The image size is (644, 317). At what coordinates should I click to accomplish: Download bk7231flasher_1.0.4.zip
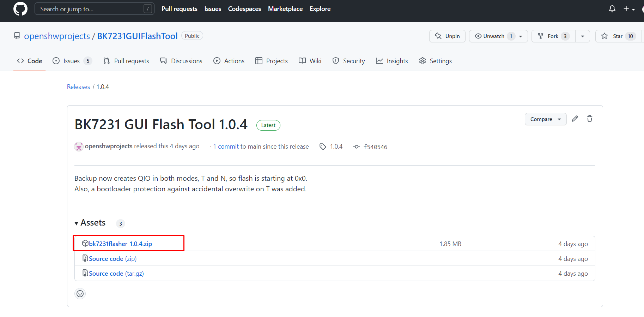point(120,244)
